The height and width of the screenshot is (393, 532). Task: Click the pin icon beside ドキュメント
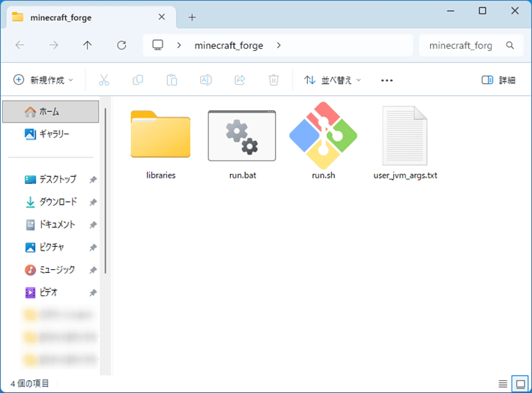(x=93, y=225)
